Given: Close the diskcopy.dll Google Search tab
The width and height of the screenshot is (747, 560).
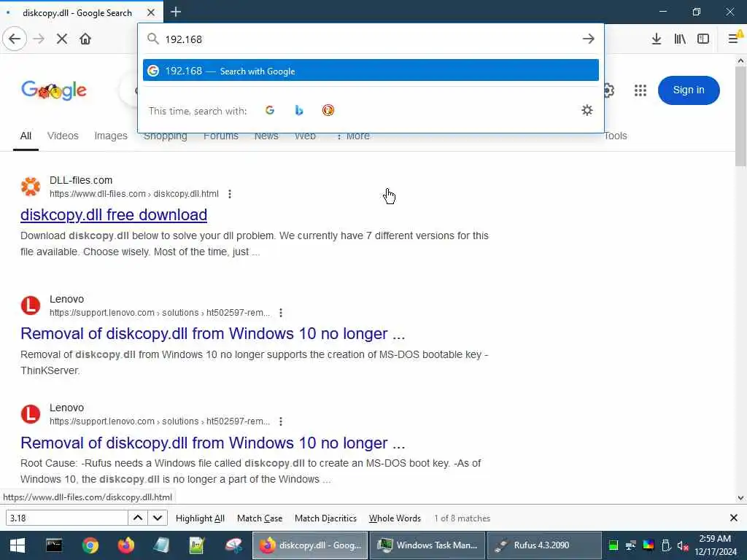Looking at the screenshot, I should click(x=151, y=12).
